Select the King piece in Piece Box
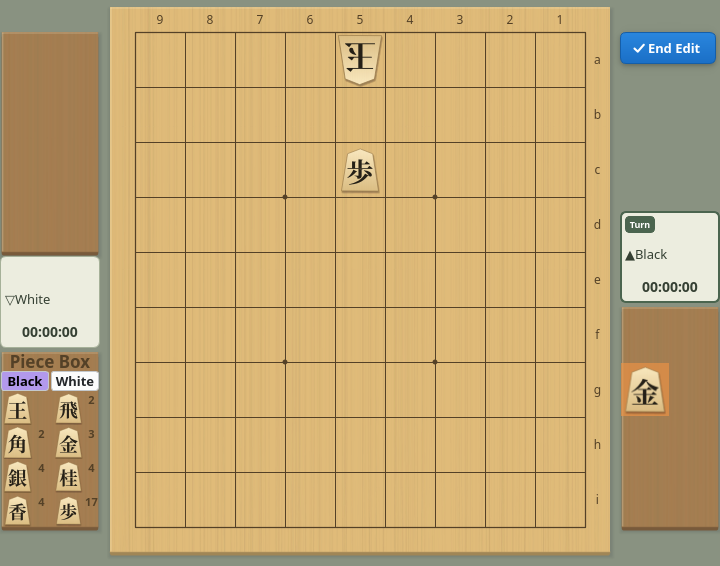 tap(18, 409)
